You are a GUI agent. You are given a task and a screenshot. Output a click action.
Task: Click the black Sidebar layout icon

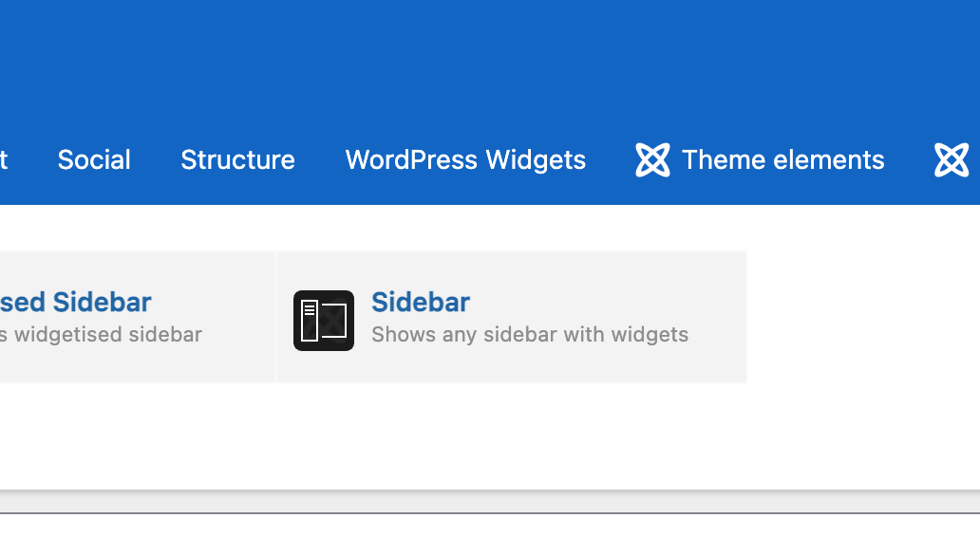pyautogui.click(x=324, y=321)
